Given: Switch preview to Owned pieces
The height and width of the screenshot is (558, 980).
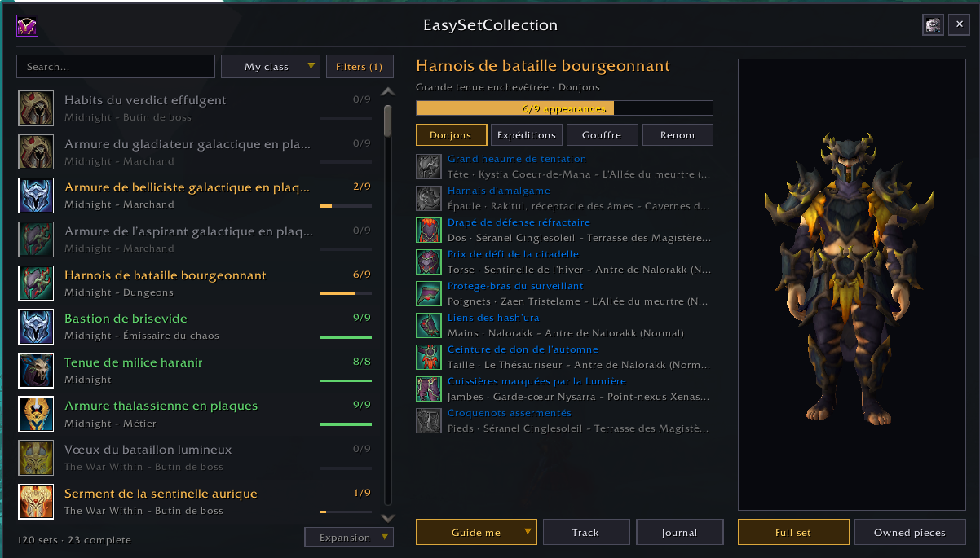Looking at the screenshot, I should point(910,532).
